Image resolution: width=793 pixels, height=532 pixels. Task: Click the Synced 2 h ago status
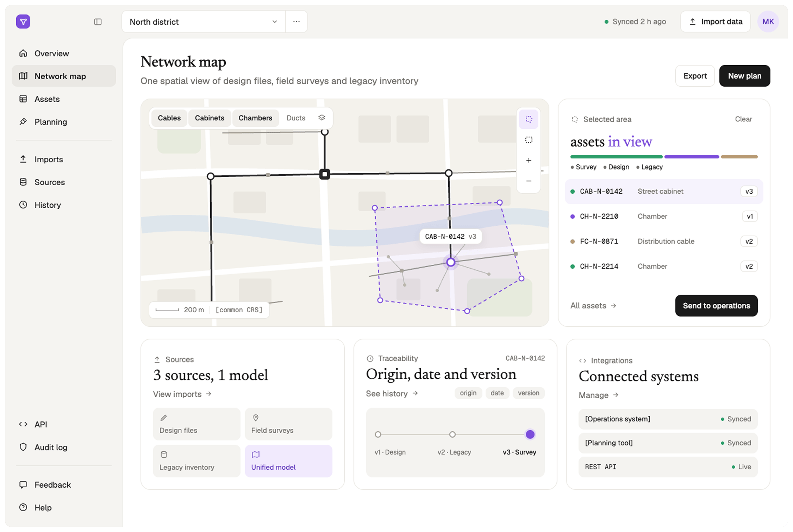coord(635,22)
